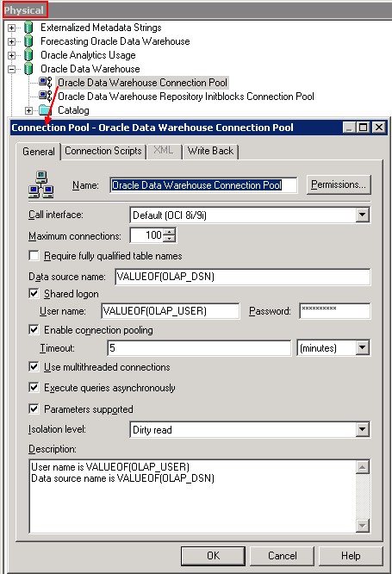The width and height of the screenshot is (392, 574).
Task: Click the network computers icon beside Name
Action: pos(41,184)
